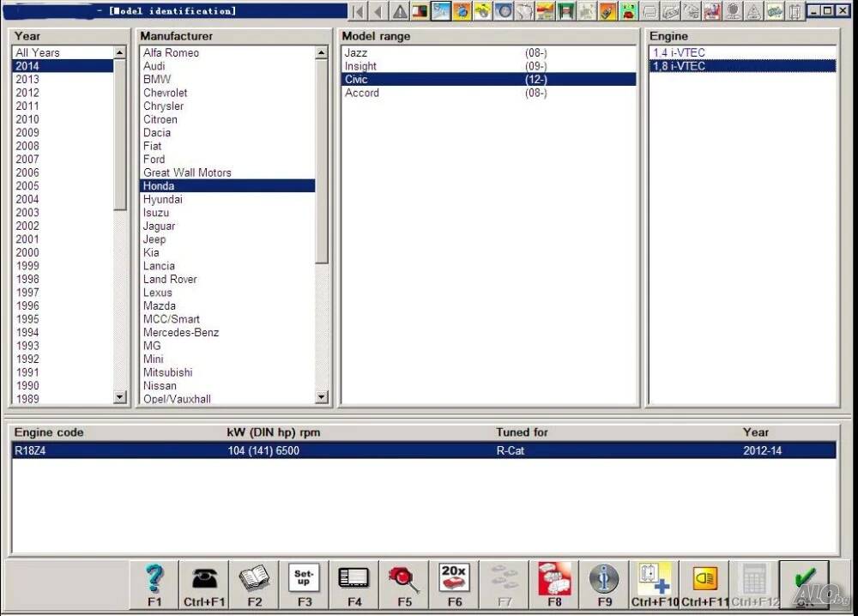
Task: Select the 1.4 i-VTEC engine
Action: pos(742,52)
